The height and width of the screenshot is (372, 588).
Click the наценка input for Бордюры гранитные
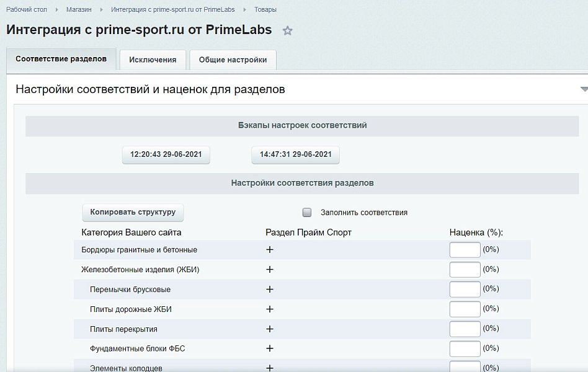click(464, 250)
